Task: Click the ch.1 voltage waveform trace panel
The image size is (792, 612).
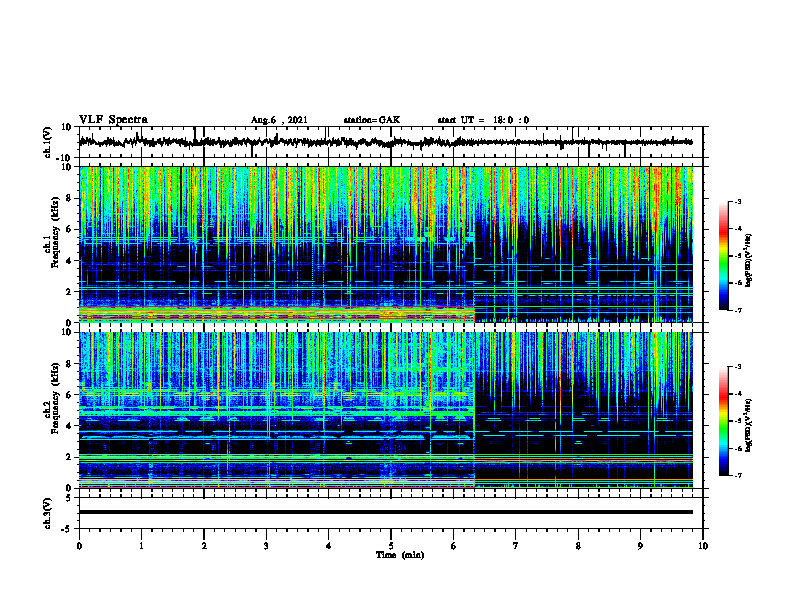Action: tap(391, 142)
